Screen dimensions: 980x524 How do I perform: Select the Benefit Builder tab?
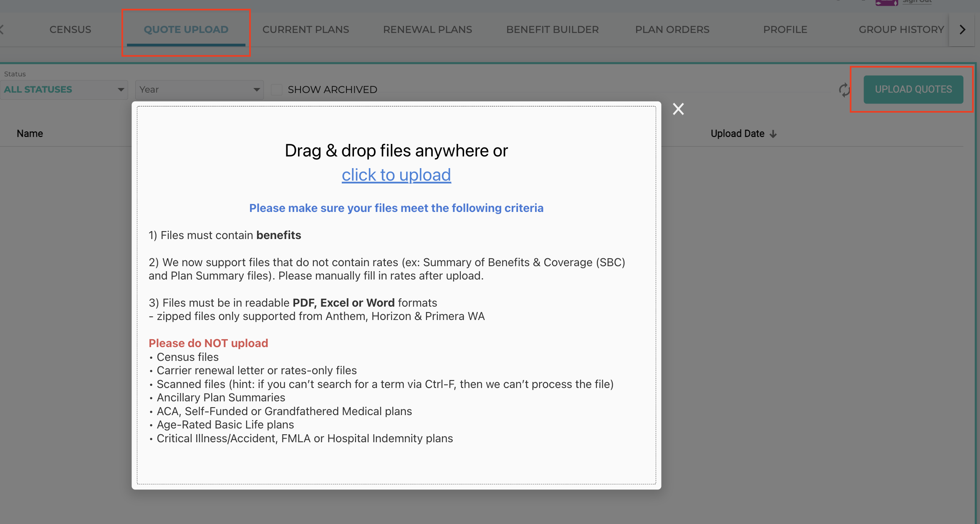click(x=552, y=30)
